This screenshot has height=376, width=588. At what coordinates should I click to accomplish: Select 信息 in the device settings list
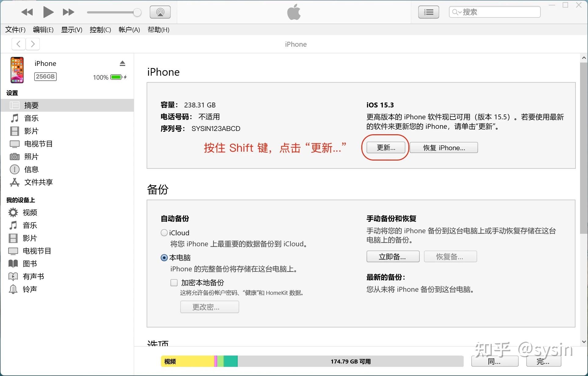coord(31,169)
